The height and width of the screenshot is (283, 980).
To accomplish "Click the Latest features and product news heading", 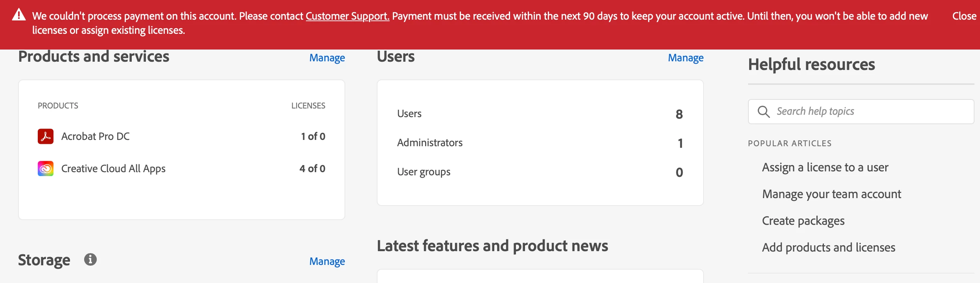I will (x=492, y=246).
